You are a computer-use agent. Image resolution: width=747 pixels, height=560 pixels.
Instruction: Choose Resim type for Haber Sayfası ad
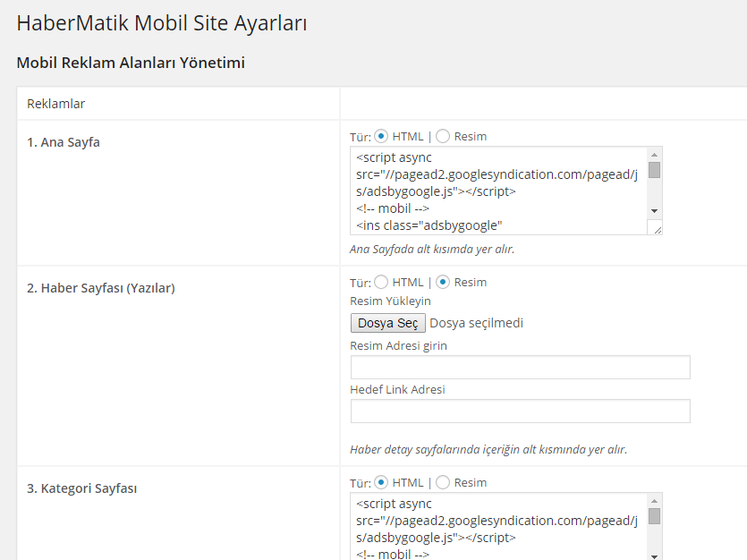coord(443,282)
